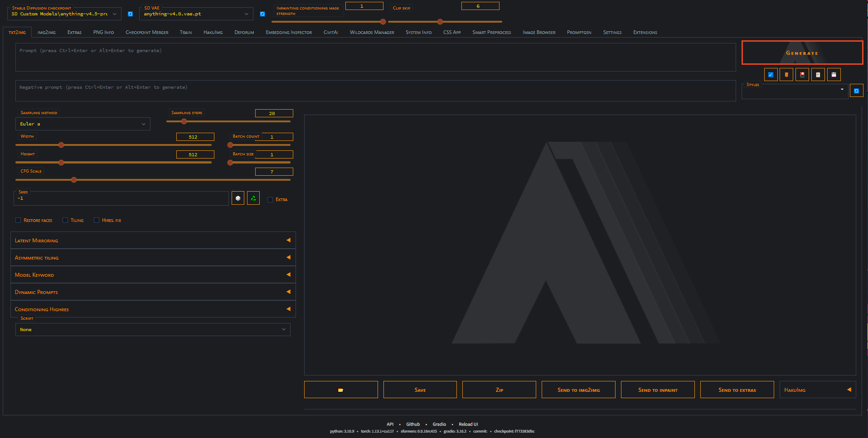Click the blue arrow read-last-prompt icon
The height and width of the screenshot is (438, 868).
771,75
